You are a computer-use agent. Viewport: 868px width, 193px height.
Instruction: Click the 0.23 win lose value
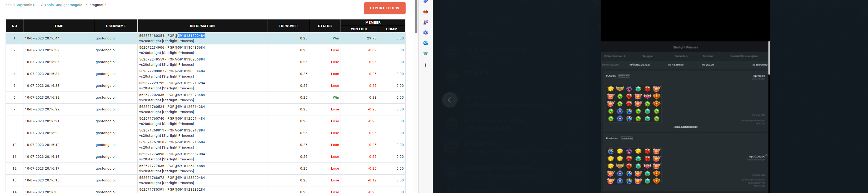(x=373, y=97)
